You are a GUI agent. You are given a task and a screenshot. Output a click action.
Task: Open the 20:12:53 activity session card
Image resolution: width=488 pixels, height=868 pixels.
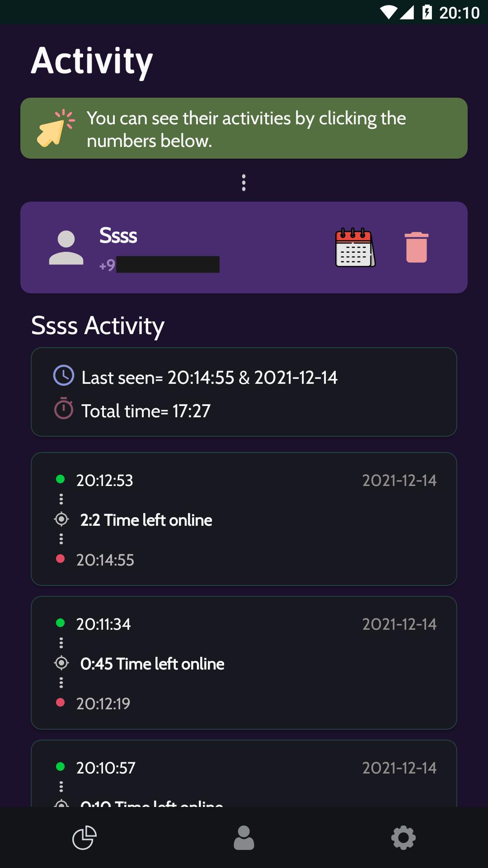pyautogui.click(x=244, y=519)
